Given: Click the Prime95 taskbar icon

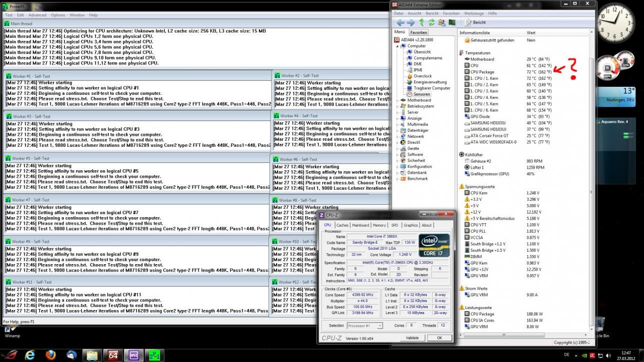Looking at the screenshot, I should pyautogui.click(x=154, y=355).
